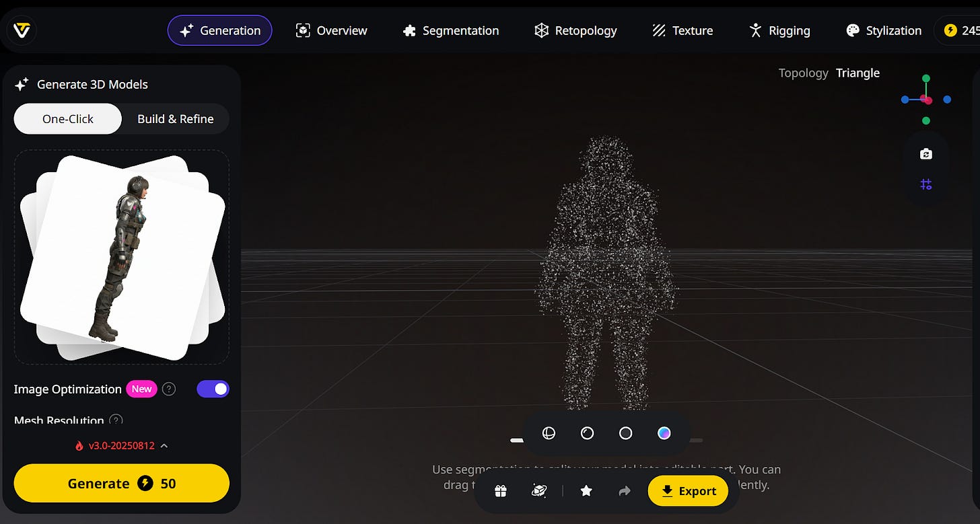Select the glossy sphere shading mode

(x=587, y=433)
